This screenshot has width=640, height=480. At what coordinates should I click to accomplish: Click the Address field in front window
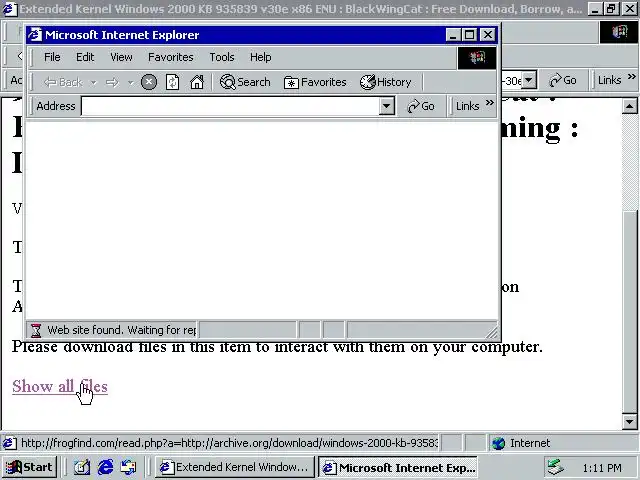point(230,106)
